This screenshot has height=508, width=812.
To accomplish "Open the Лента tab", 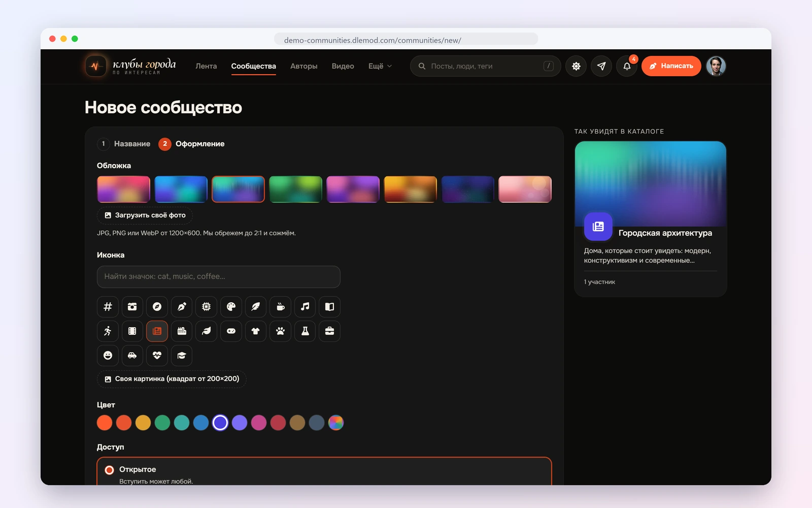I will 206,66.
